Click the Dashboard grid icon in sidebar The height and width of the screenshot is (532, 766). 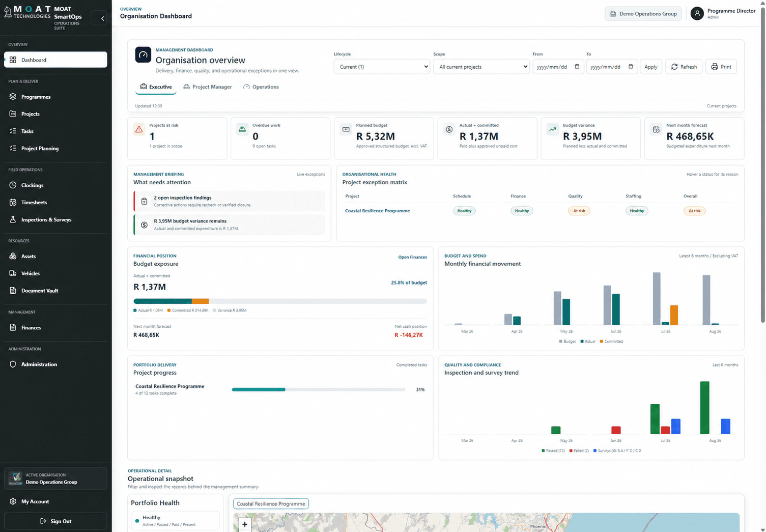coord(13,60)
